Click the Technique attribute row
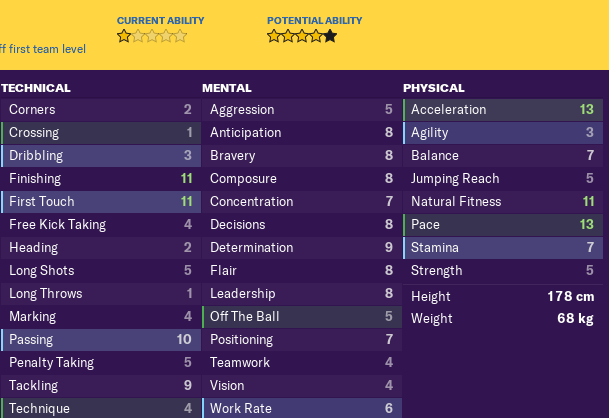Screen dimensions: 609x418 pyautogui.click(x=101, y=408)
